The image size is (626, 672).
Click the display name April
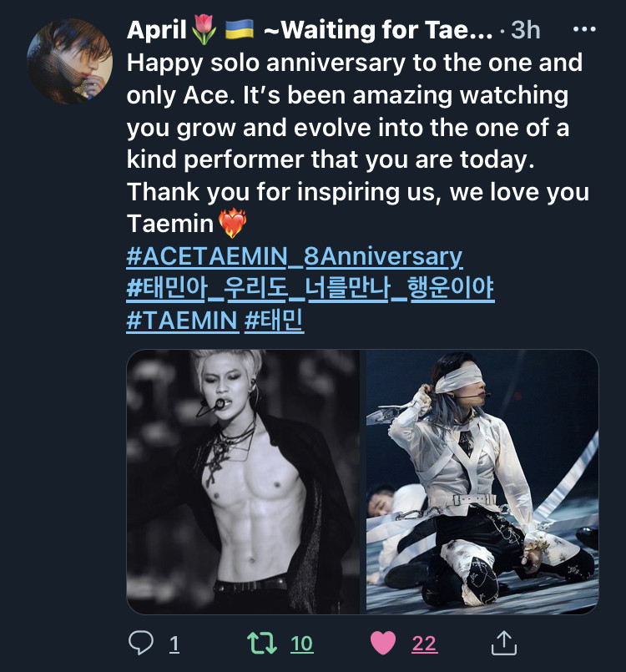[157, 30]
